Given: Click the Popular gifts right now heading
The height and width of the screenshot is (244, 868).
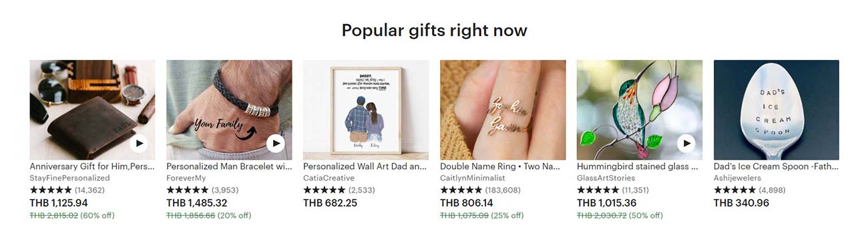Looking at the screenshot, I should tap(435, 30).
